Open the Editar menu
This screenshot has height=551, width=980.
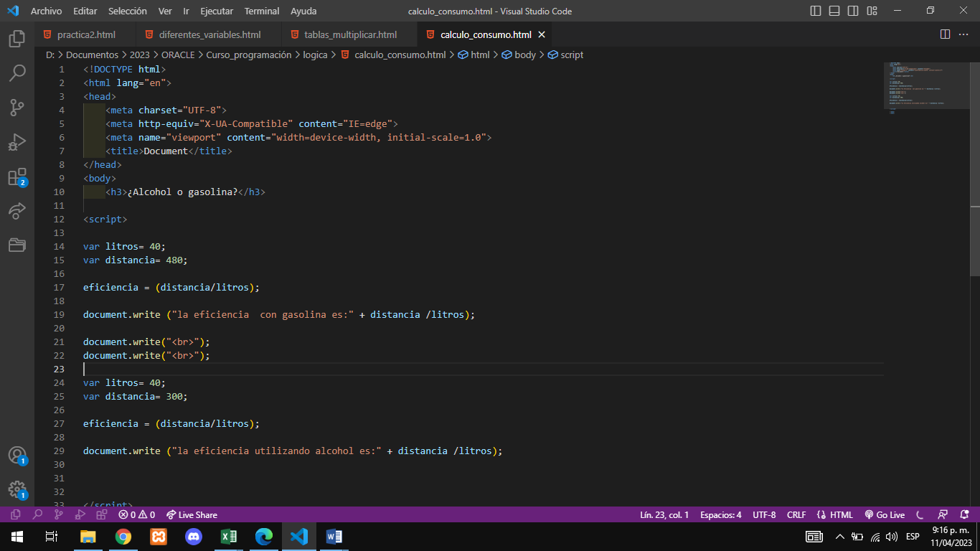pos(85,11)
